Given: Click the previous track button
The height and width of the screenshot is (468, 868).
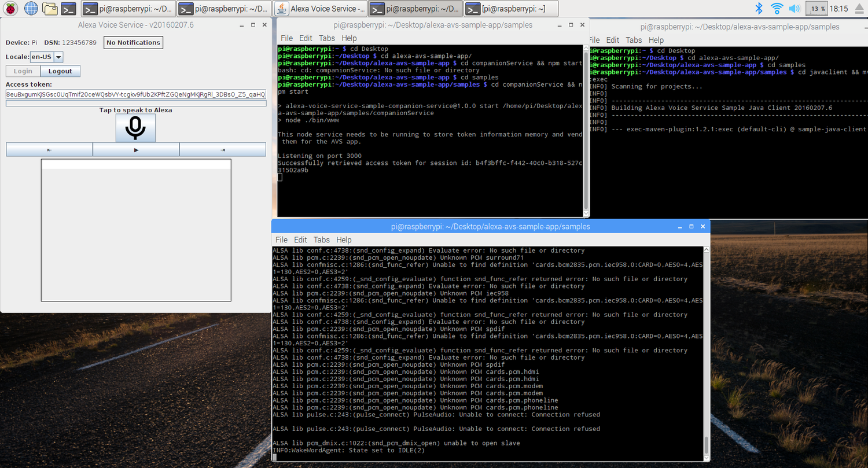Looking at the screenshot, I should coord(49,150).
